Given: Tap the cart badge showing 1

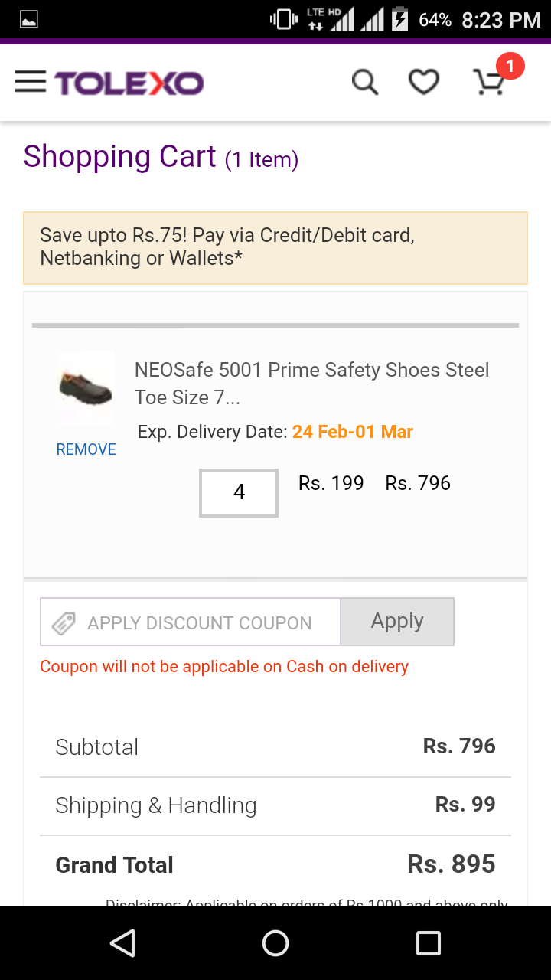Looking at the screenshot, I should tap(510, 66).
